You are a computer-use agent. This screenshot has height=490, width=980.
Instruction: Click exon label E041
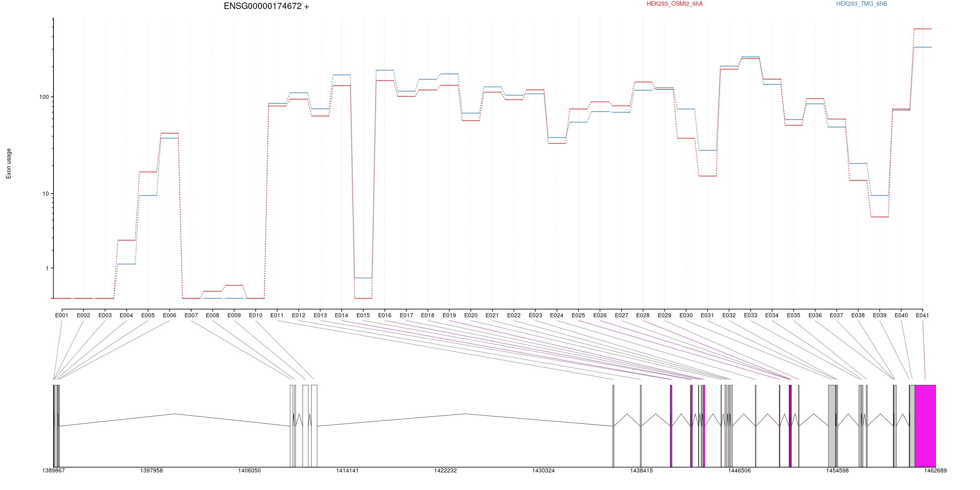(x=922, y=315)
